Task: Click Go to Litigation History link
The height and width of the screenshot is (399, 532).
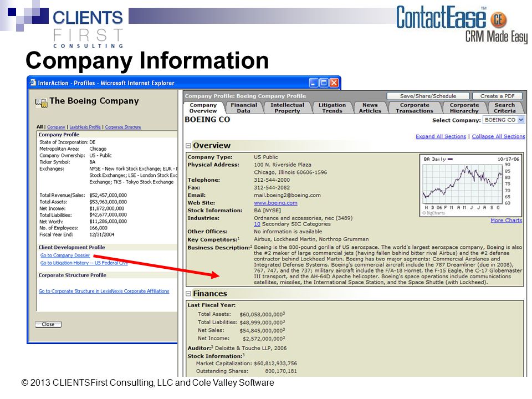Action: point(84,263)
